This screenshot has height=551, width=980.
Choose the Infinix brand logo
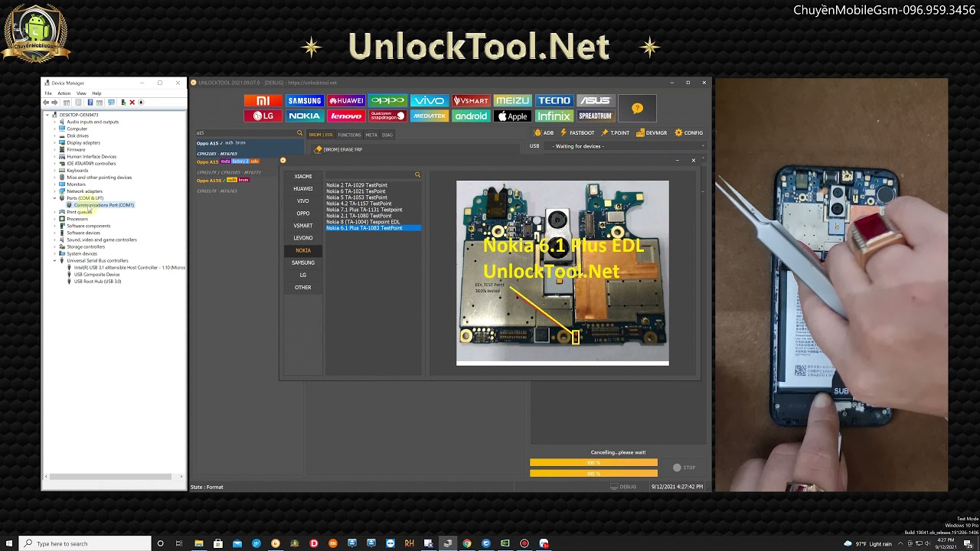[x=554, y=116]
